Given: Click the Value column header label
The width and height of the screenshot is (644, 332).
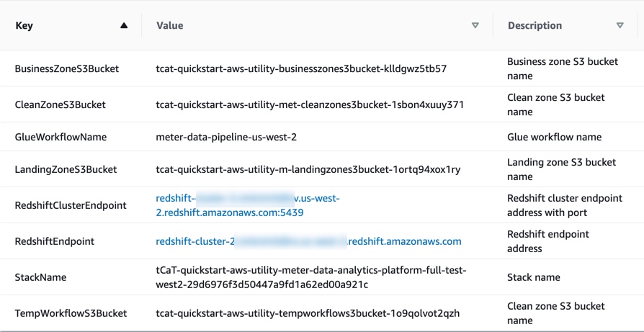Looking at the screenshot, I should tap(169, 25).
